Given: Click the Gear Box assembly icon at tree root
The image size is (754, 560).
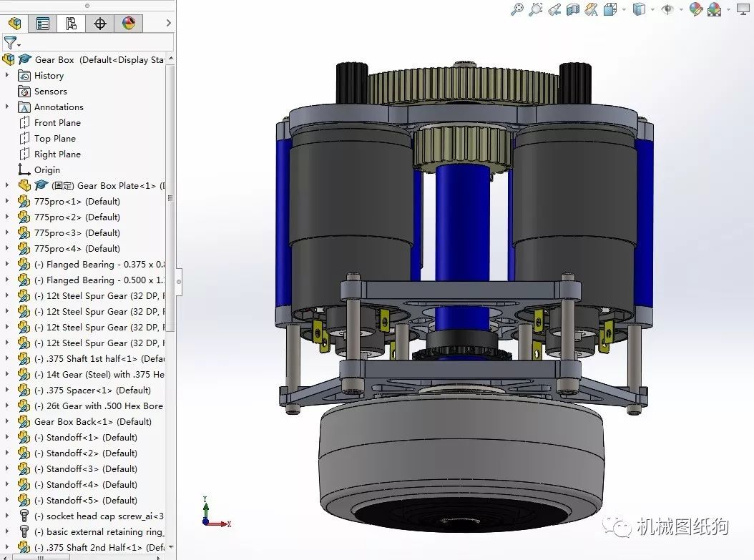Looking at the screenshot, I should click(8, 59).
